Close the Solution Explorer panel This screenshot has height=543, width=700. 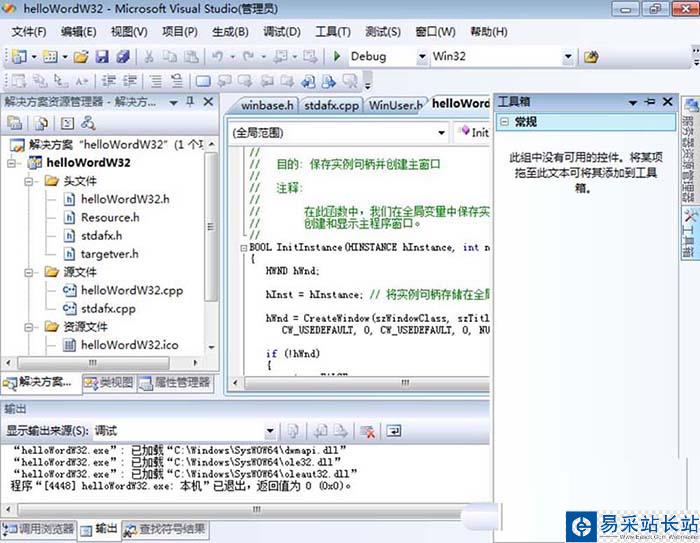pos(208,102)
